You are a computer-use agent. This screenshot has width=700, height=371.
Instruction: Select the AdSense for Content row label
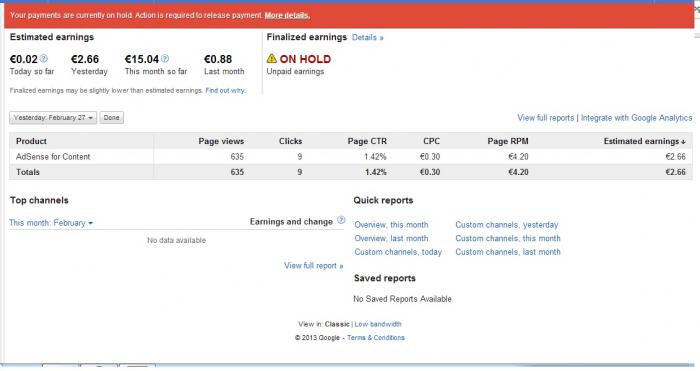coord(53,157)
